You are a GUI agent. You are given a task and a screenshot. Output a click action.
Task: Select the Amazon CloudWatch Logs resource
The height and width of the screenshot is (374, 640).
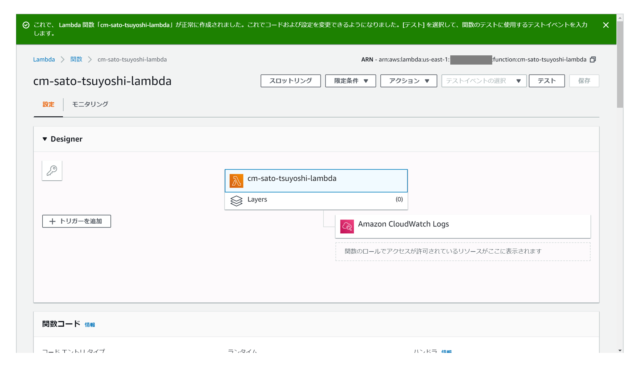coord(463,226)
